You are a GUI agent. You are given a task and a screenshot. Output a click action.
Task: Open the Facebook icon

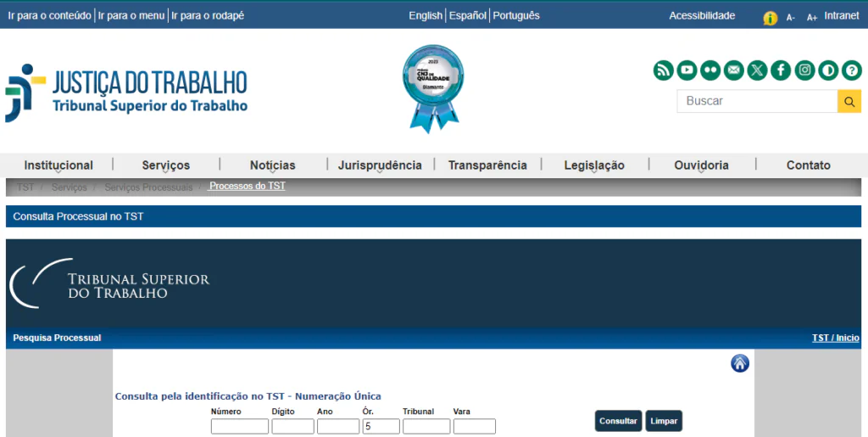[x=781, y=70]
